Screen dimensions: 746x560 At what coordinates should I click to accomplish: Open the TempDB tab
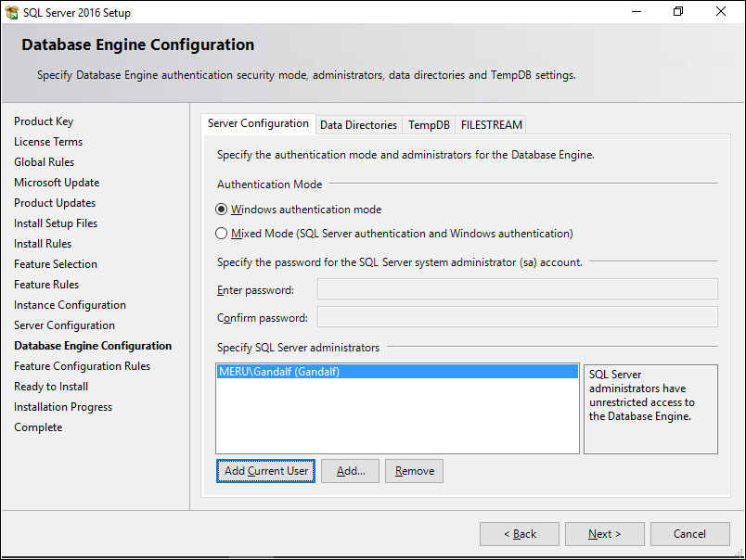429,125
